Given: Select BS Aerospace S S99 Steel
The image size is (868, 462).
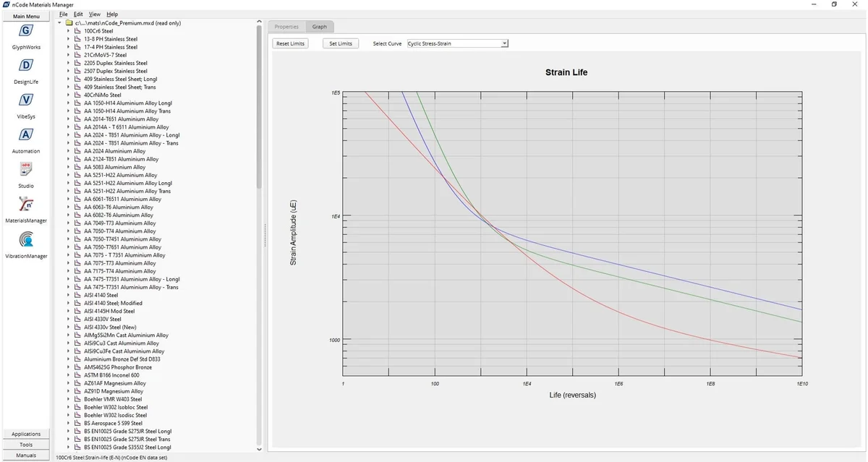Looking at the screenshot, I should (x=113, y=423).
